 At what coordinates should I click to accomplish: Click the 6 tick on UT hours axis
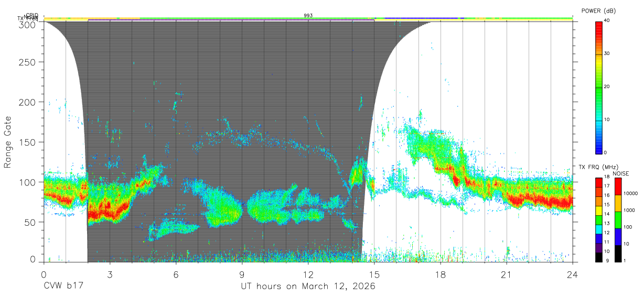[176, 274]
